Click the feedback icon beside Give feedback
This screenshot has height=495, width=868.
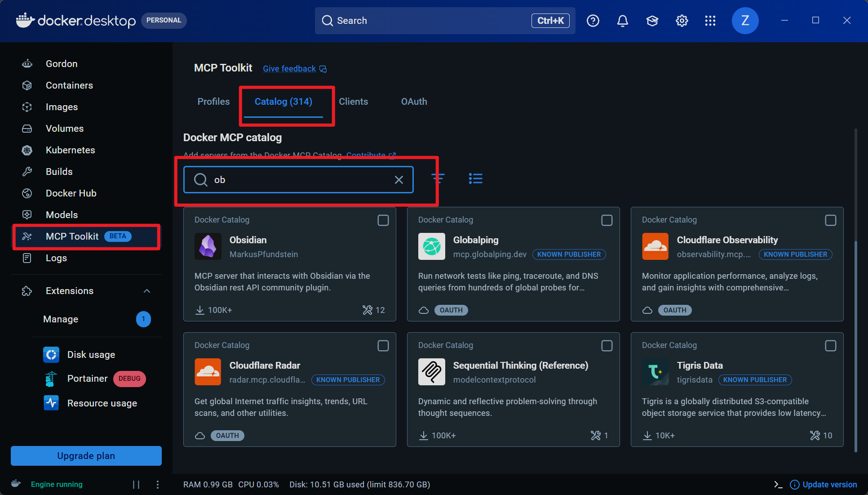323,69
